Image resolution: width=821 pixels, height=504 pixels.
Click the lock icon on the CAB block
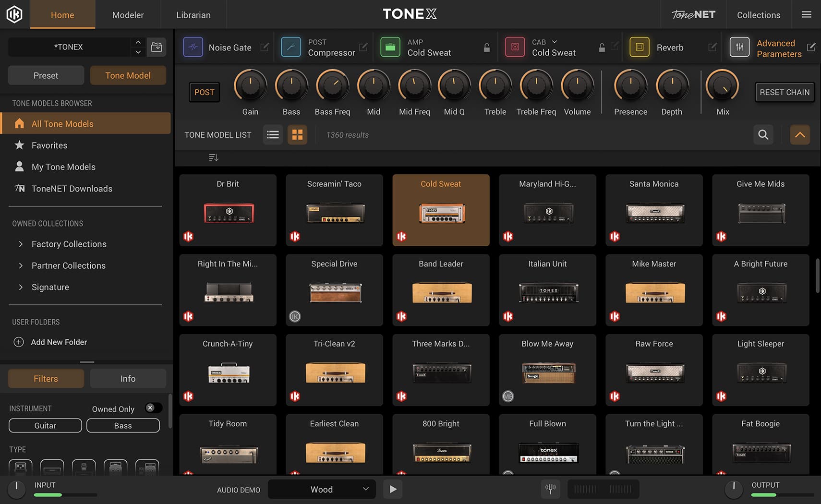click(x=602, y=48)
